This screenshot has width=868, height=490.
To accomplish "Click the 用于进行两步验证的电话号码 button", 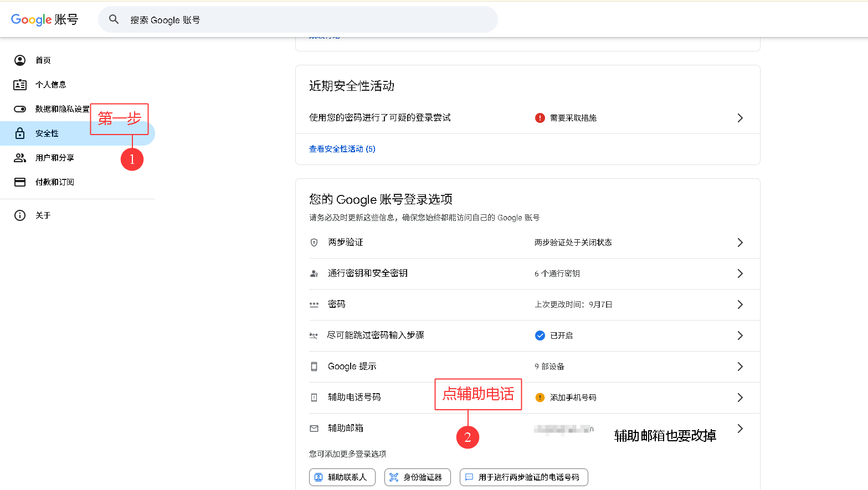I will 524,477.
